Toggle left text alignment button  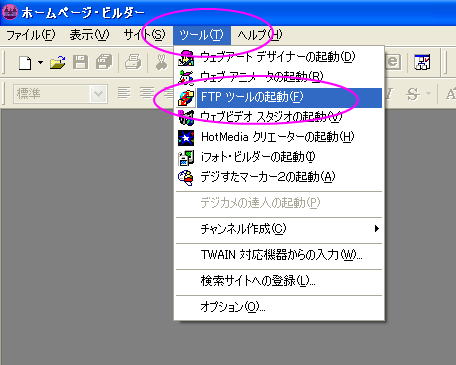124,93
